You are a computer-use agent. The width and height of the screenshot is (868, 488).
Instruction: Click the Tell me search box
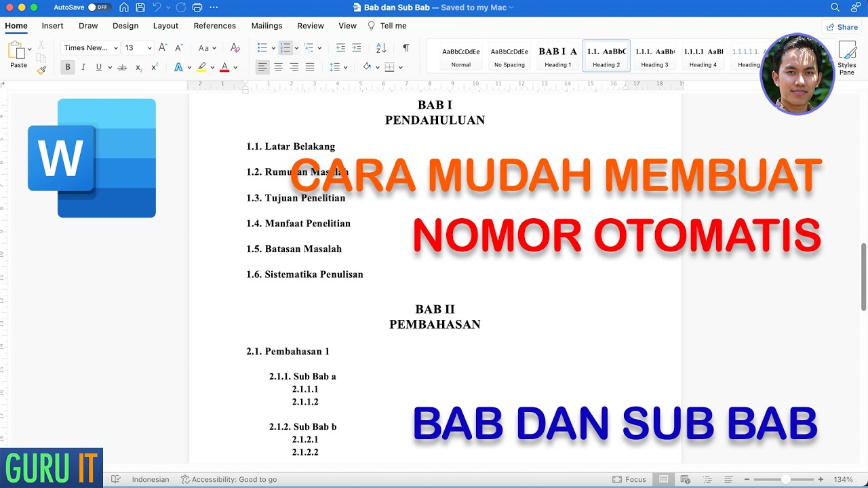(387, 26)
